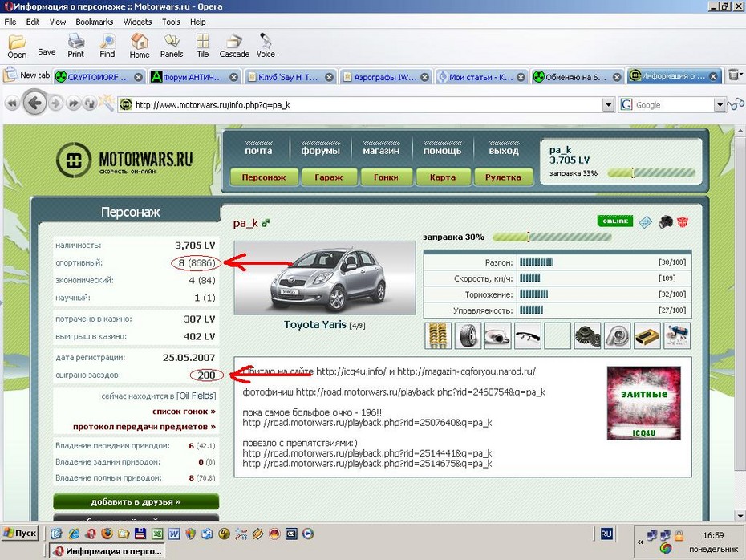Screen dimensions: 746x560
Task: Click the Гараж navigation button
Action: click(x=328, y=177)
